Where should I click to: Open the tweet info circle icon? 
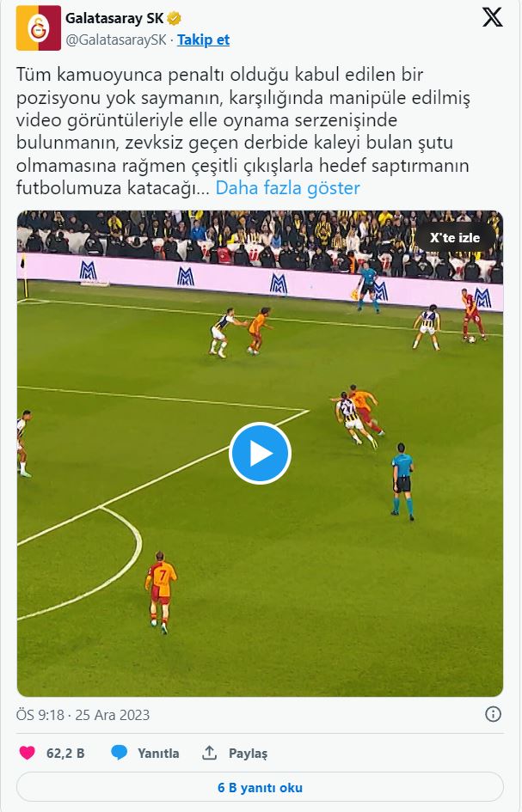click(493, 715)
